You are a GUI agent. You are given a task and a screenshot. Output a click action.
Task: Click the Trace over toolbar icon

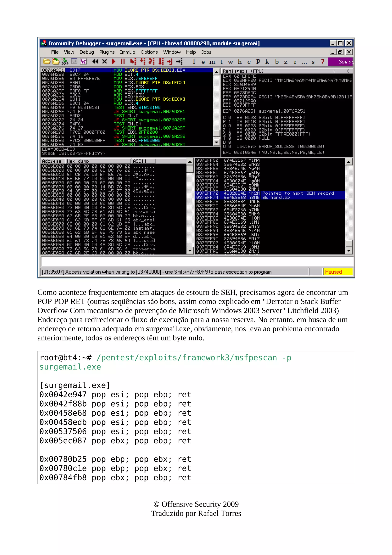tap(161, 62)
